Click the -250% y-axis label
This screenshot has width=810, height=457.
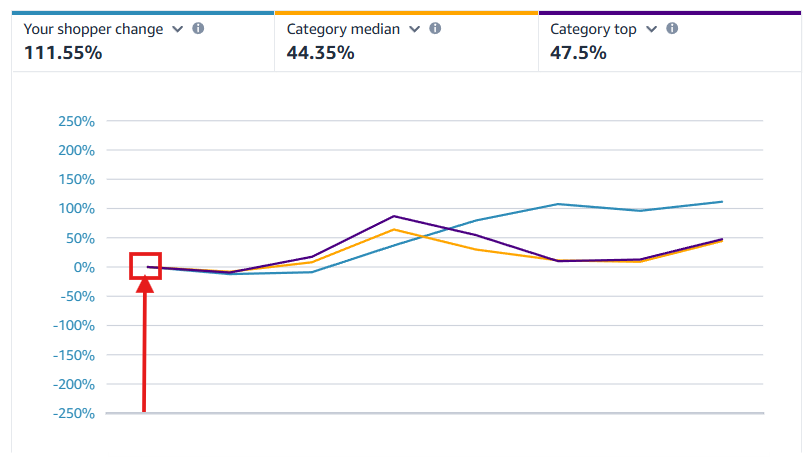(x=73, y=413)
